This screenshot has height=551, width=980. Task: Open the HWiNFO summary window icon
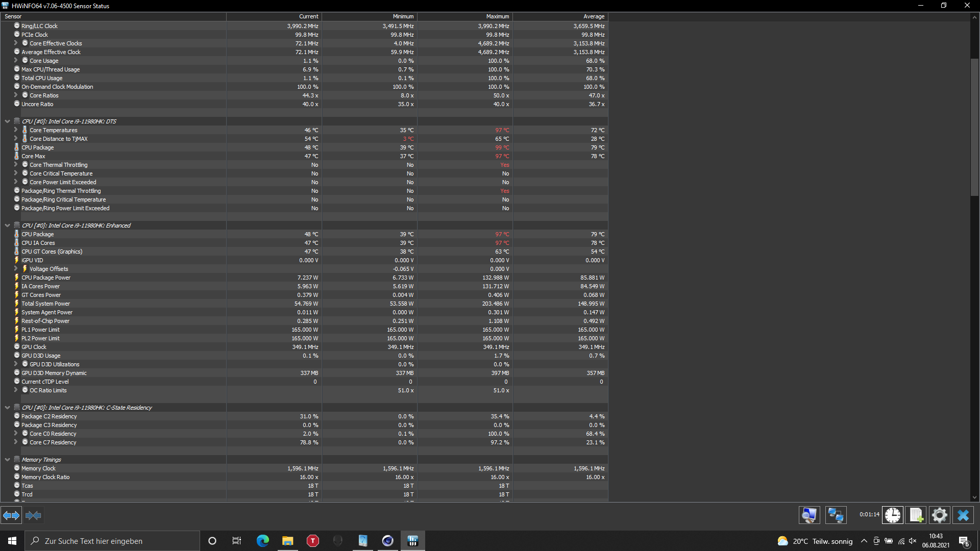point(809,515)
